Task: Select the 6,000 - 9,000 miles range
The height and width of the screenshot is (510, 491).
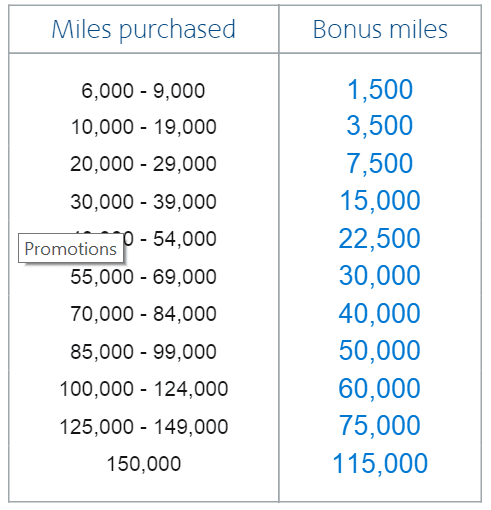Action: click(x=143, y=91)
